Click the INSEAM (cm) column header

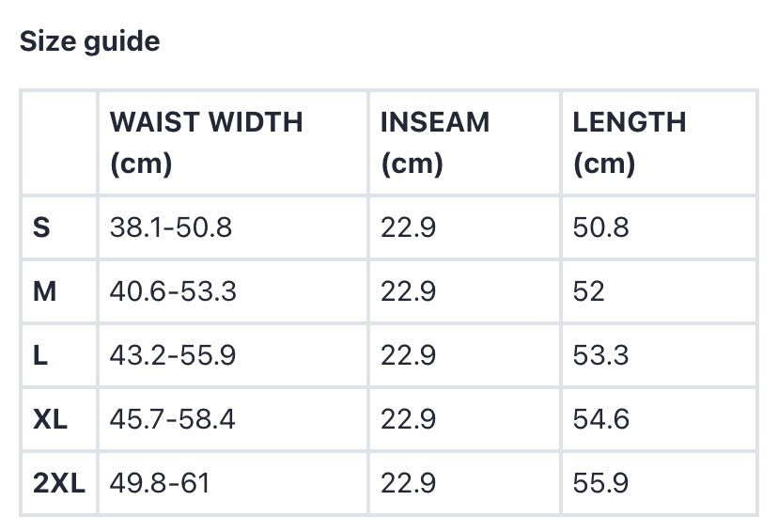point(434,143)
